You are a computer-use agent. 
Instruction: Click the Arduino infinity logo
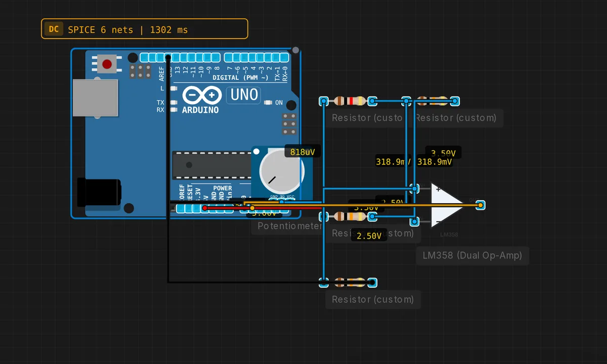tap(202, 95)
